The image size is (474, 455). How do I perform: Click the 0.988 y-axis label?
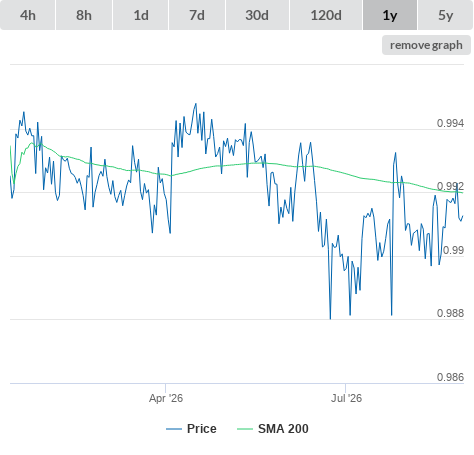pyautogui.click(x=450, y=313)
